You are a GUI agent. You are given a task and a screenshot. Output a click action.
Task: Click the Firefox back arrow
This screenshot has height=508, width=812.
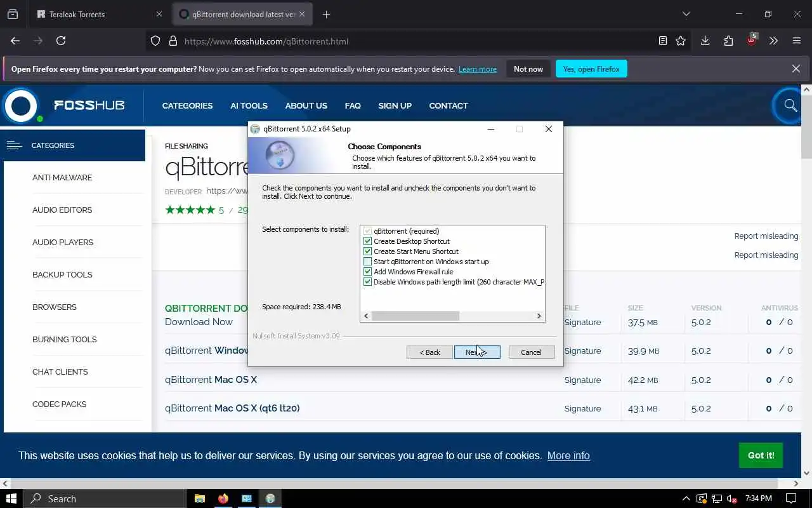pos(15,41)
